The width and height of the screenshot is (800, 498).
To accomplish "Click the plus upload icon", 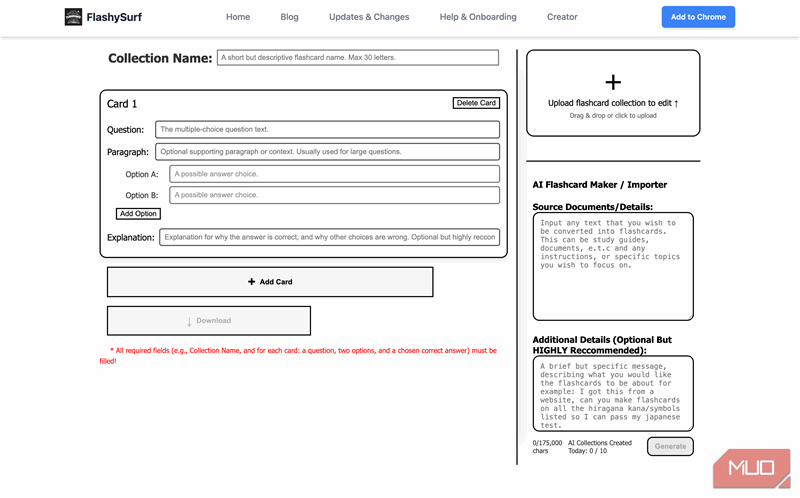I will (613, 82).
